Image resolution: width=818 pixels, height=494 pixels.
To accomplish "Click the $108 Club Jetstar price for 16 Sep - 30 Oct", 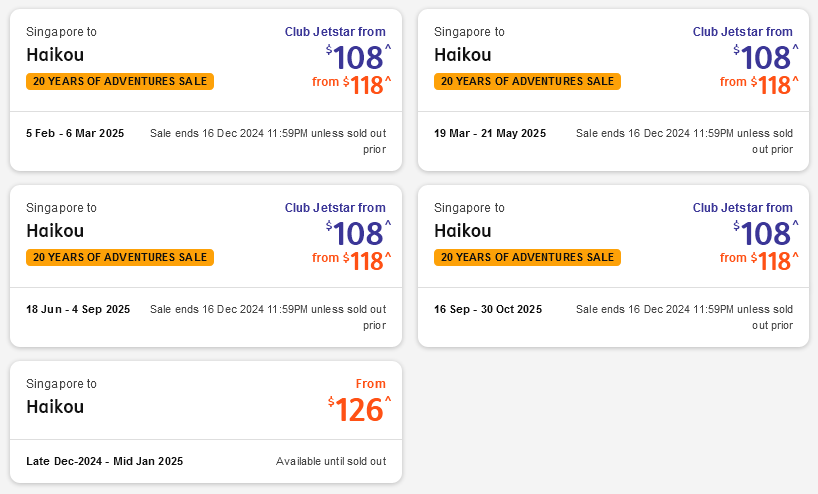I will coord(766,233).
